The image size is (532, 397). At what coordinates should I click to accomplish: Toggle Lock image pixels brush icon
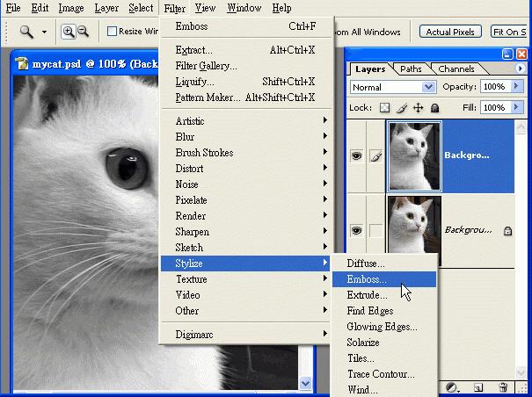coord(402,108)
